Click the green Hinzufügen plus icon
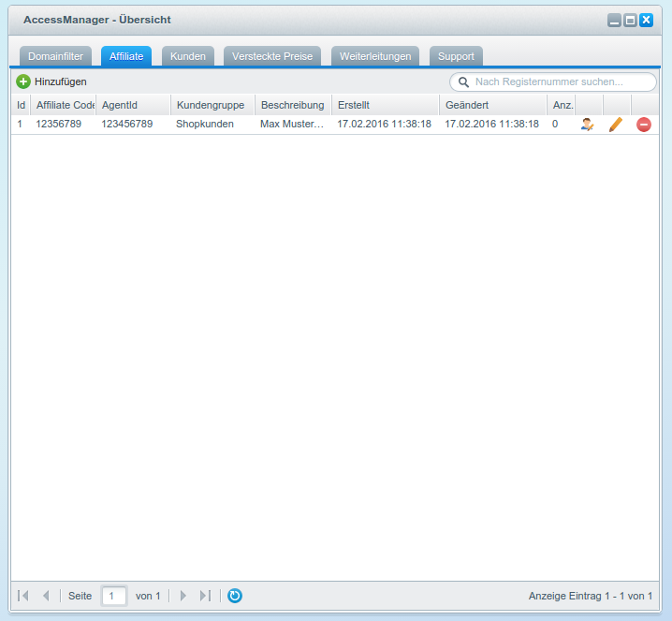The image size is (672, 621). 23,81
